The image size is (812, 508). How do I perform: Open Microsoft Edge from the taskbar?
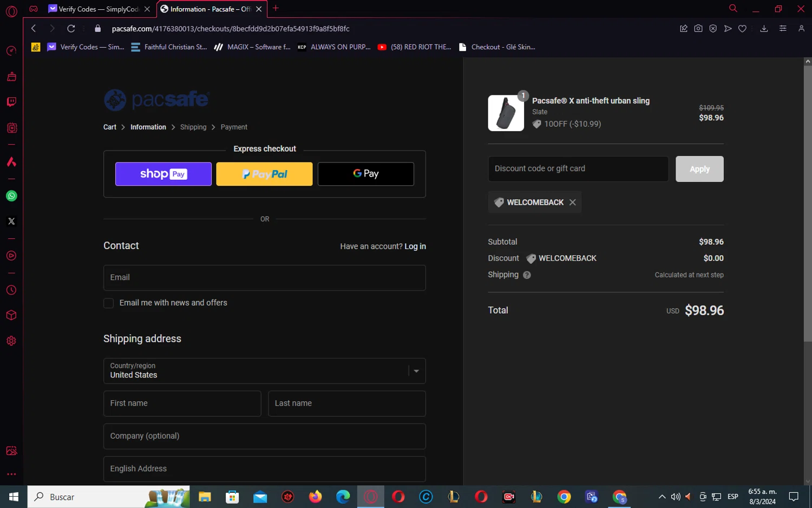coord(343,497)
